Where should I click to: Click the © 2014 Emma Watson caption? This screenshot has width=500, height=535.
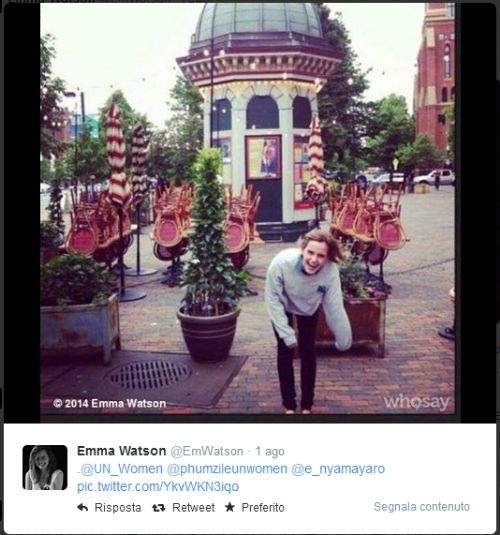(110, 403)
